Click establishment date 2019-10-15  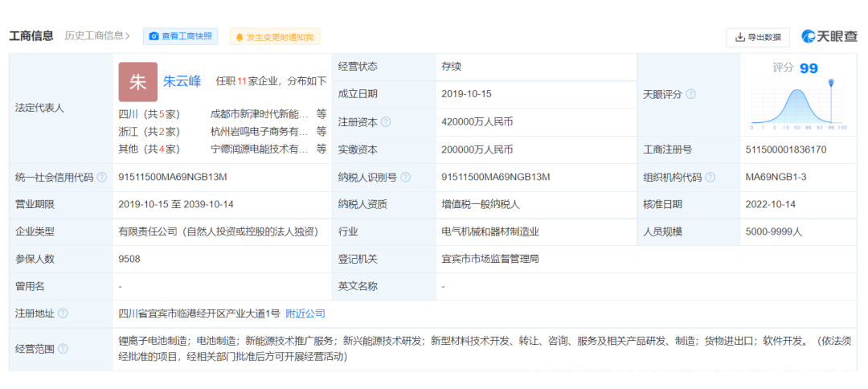click(x=467, y=94)
